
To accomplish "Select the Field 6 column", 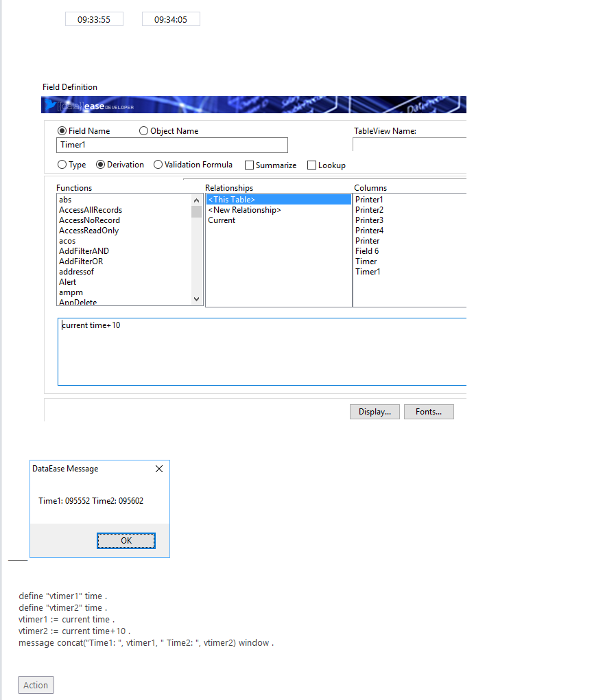I will click(367, 251).
